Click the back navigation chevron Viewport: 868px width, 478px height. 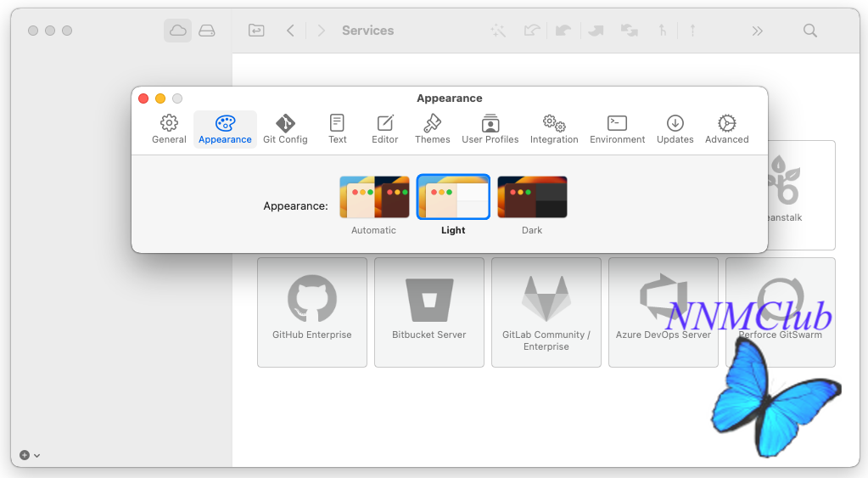click(290, 31)
